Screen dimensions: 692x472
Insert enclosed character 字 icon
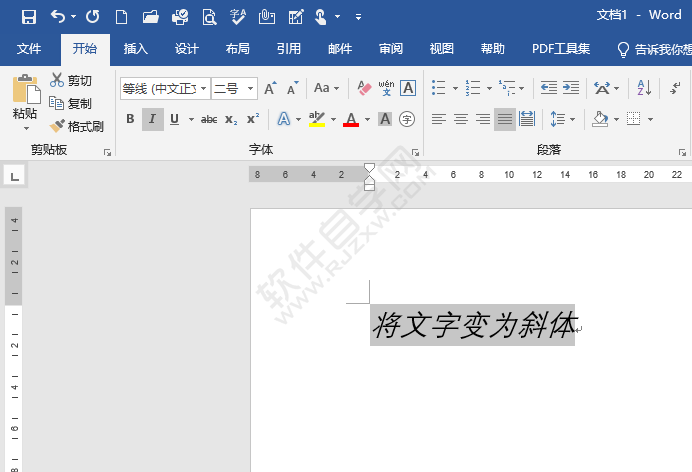point(407,119)
